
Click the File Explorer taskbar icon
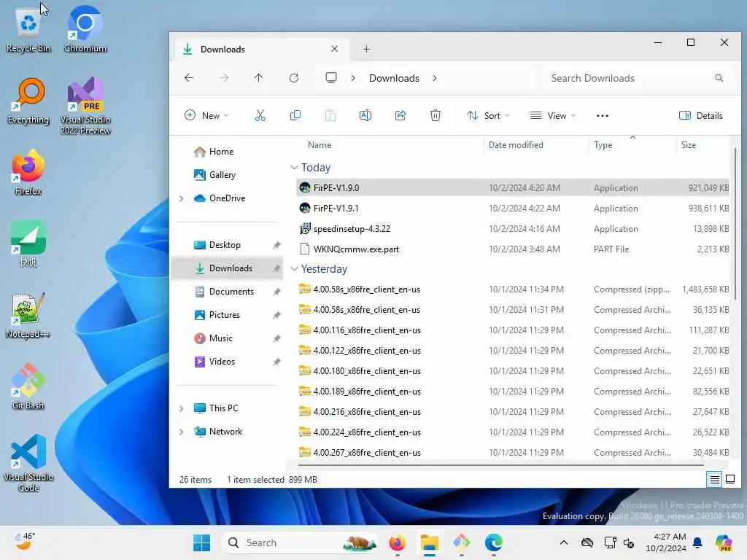[429, 542]
